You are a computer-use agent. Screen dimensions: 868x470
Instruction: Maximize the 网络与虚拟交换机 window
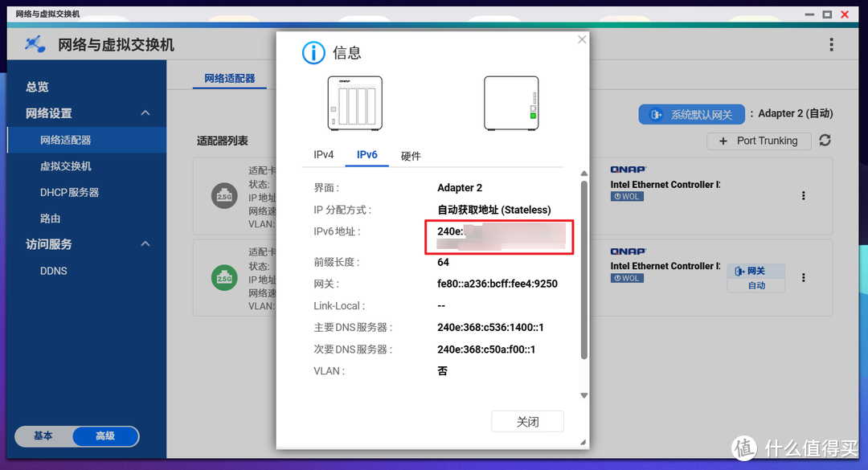click(827, 14)
